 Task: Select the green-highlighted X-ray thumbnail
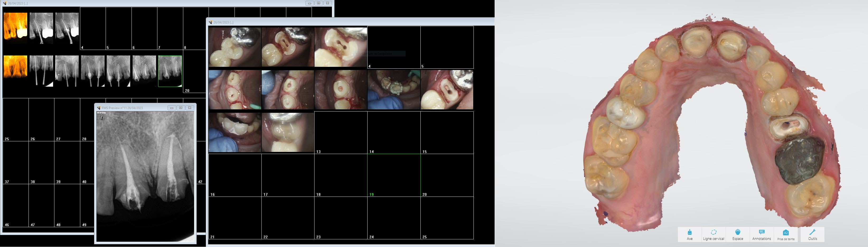tap(170, 71)
